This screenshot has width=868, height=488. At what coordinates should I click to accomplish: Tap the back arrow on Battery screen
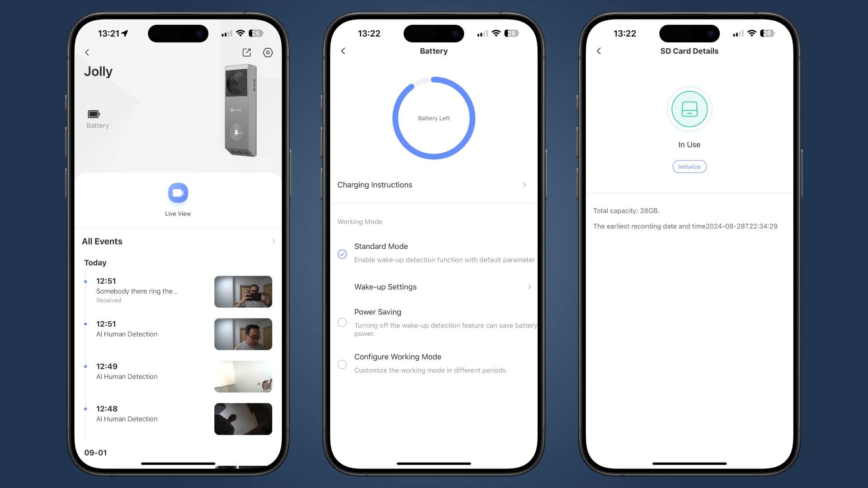coord(344,51)
